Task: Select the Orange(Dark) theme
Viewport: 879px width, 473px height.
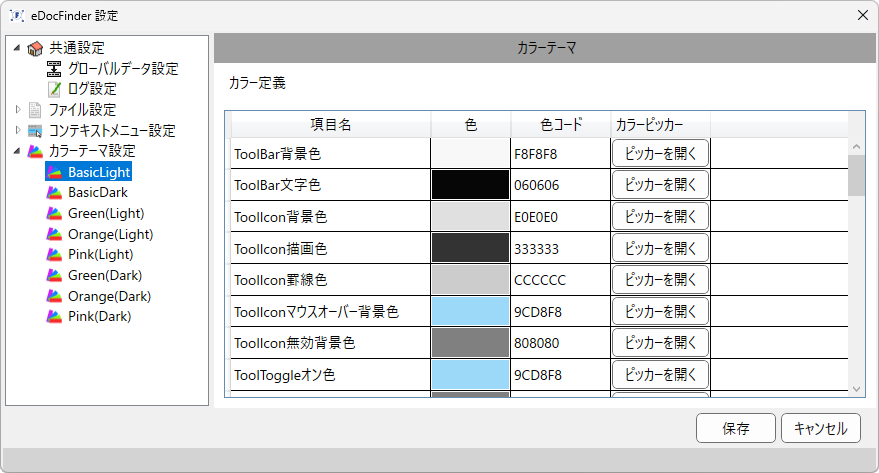Action: click(x=109, y=296)
